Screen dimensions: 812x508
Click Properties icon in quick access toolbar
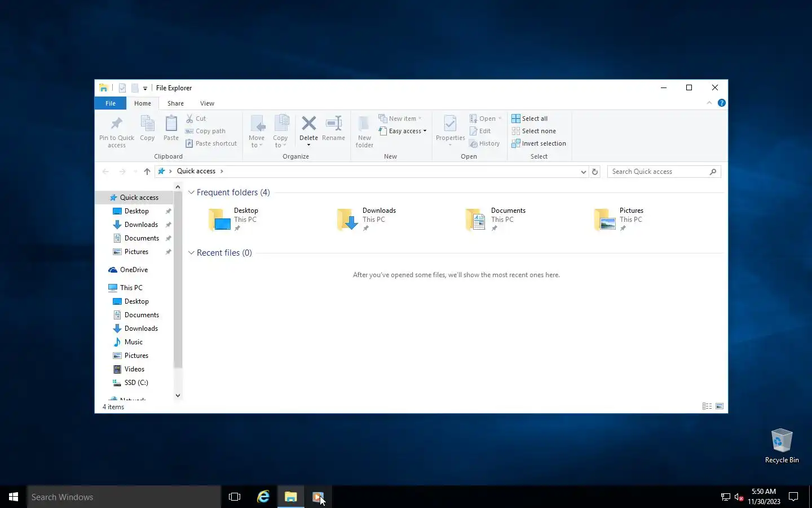pyautogui.click(x=122, y=88)
